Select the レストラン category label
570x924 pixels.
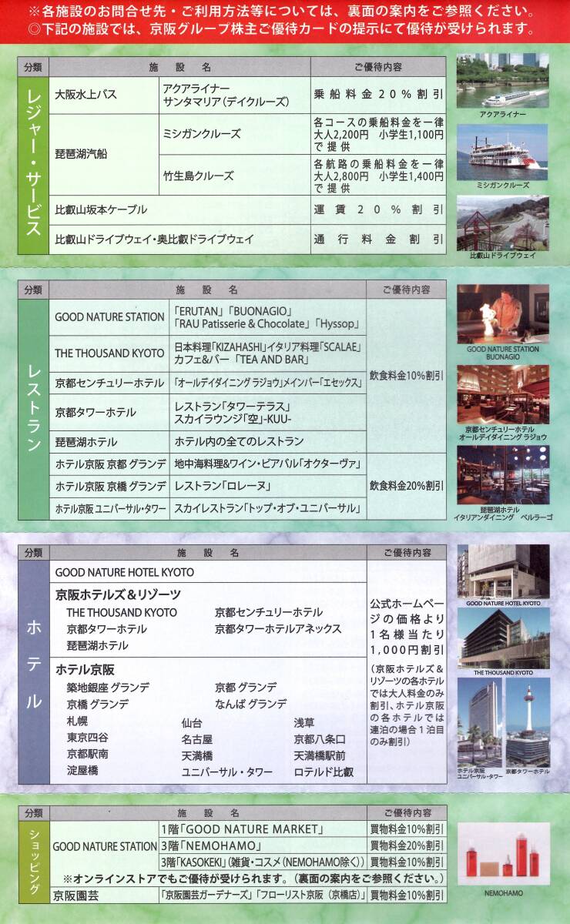[x=33, y=408]
